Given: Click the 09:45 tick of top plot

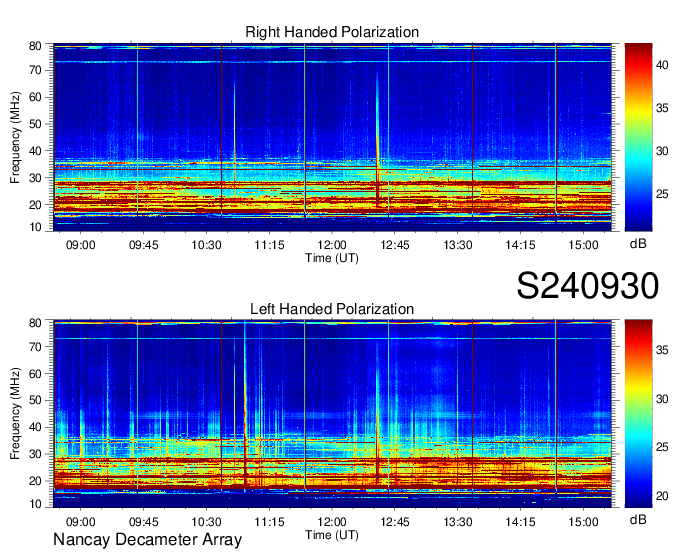Looking at the screenshot, I should 144,245.
